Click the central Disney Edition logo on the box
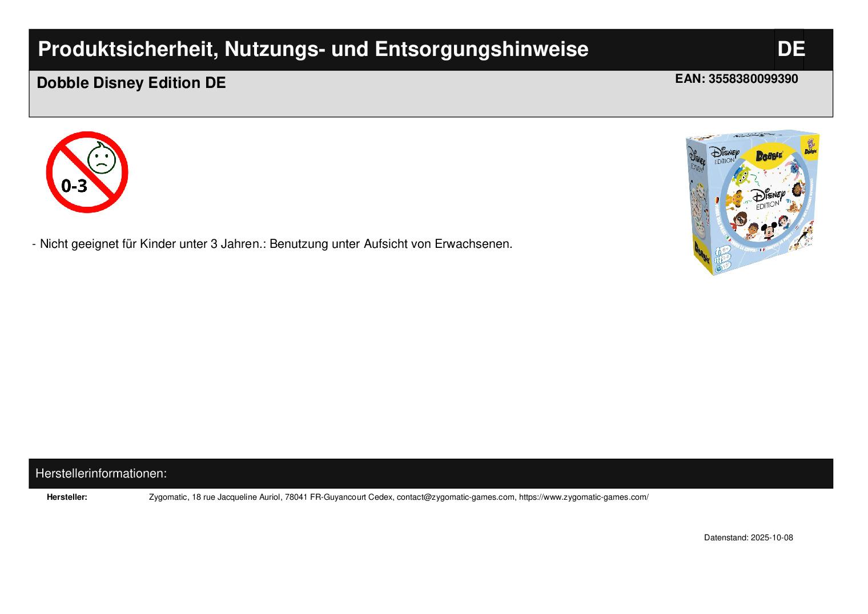This screenshot has height=614, width=868. 767,199
